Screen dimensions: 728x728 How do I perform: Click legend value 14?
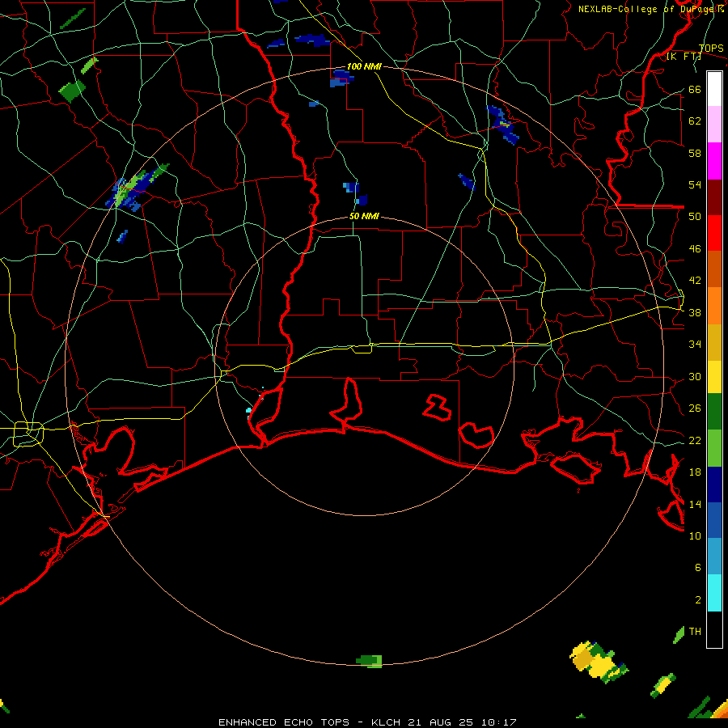point(695,504)
